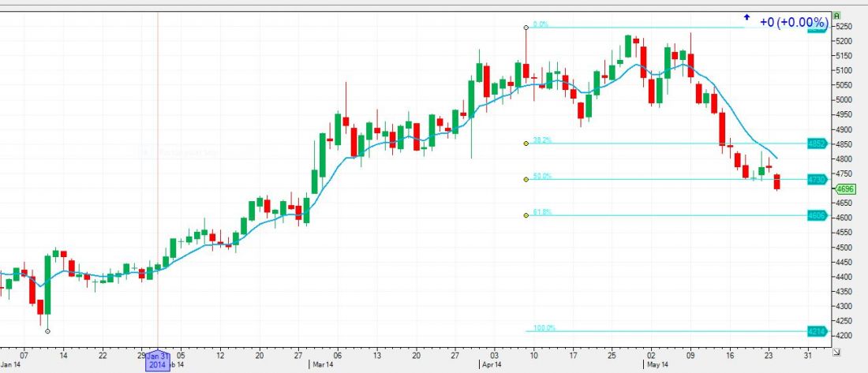Screen dimensions: 868x373
Task: Select the 61.8% retracement yellow handle
Action: [526, 215]
